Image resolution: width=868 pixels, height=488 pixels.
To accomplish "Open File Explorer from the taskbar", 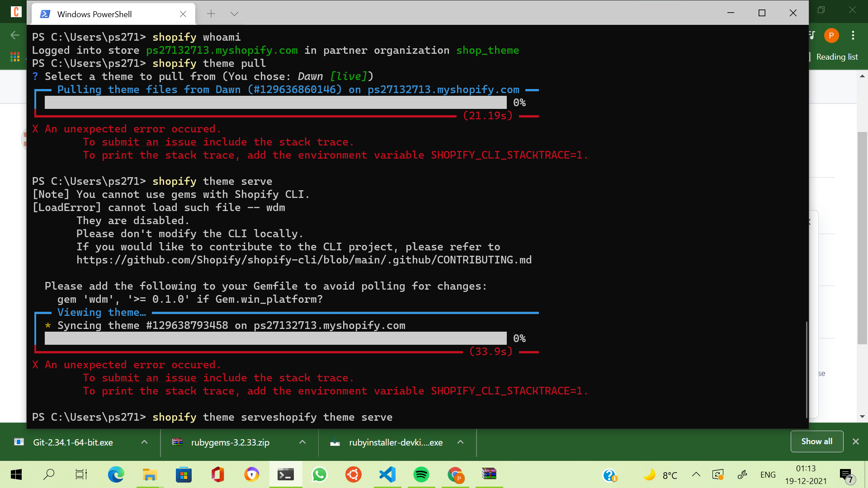I will click(x=149, y=474).
